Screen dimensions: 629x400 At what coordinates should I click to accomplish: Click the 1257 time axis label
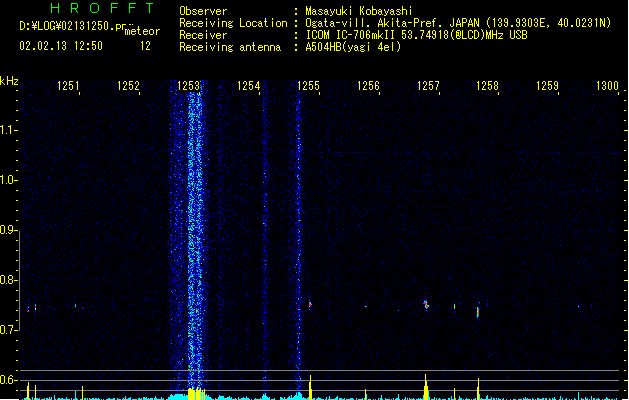pyautogui.click(x=428, y=86)
